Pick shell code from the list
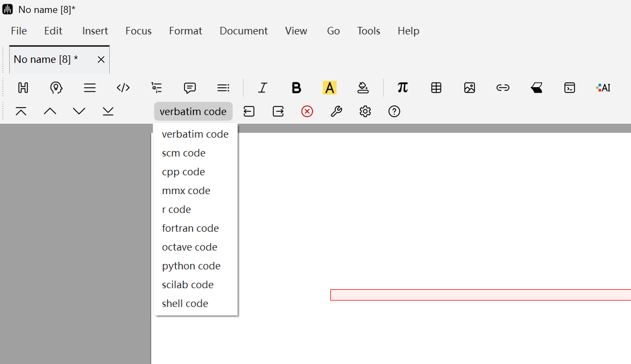The width and height of the screenshot is (631, 364). tap(185, 303)
